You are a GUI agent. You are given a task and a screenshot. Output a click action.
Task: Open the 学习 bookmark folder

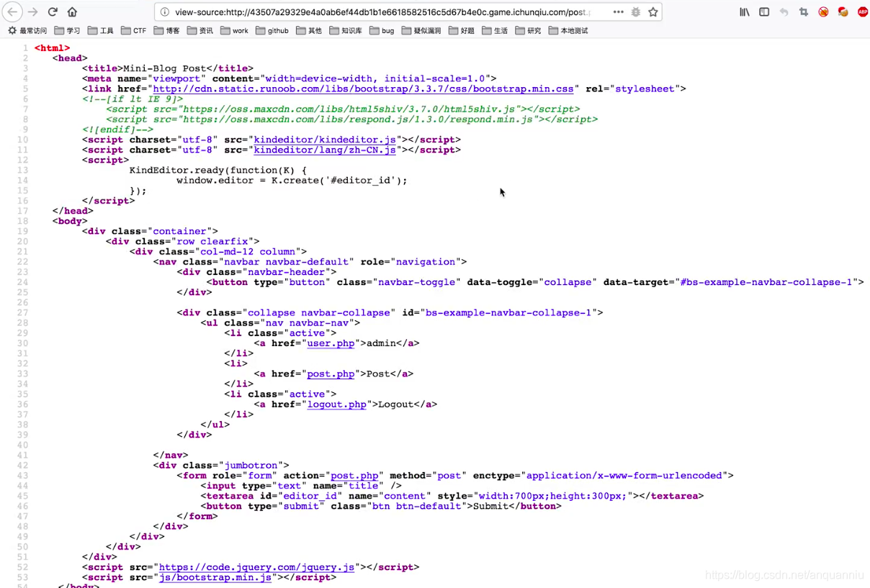pos(67,30)
